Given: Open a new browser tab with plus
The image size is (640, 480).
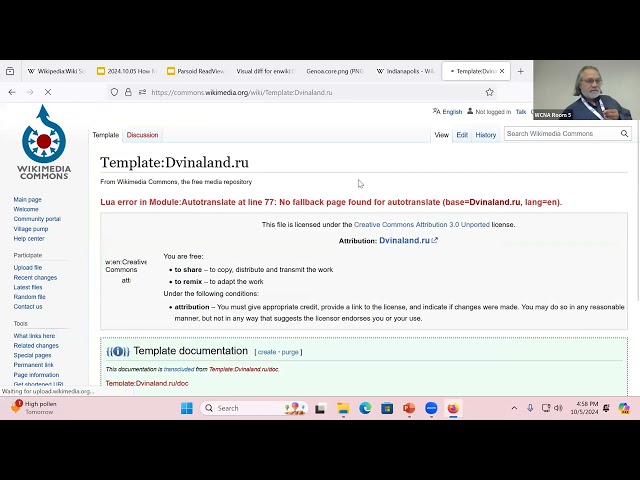Looking at the screenshot, I should (520, 71).
